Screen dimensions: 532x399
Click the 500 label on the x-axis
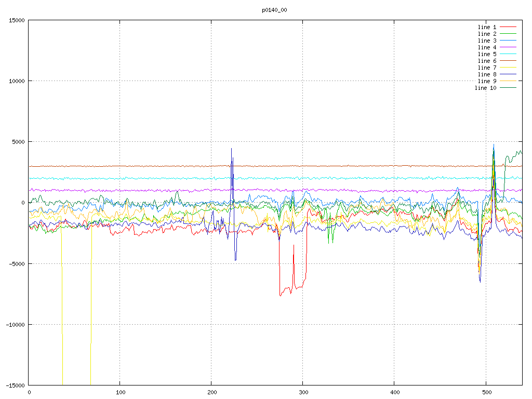click(x=486, y=392)
